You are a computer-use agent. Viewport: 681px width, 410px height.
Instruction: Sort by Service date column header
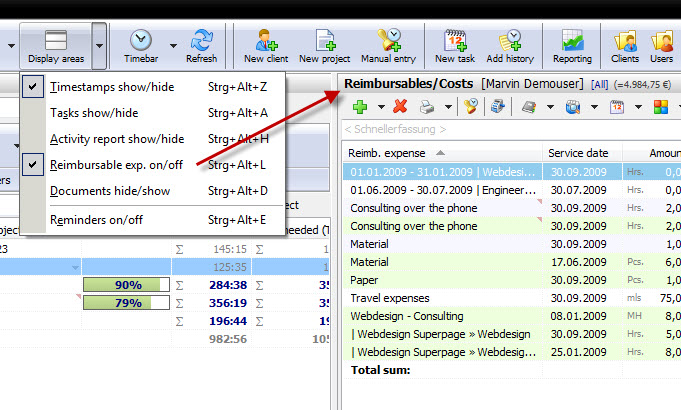pos(578,153)
